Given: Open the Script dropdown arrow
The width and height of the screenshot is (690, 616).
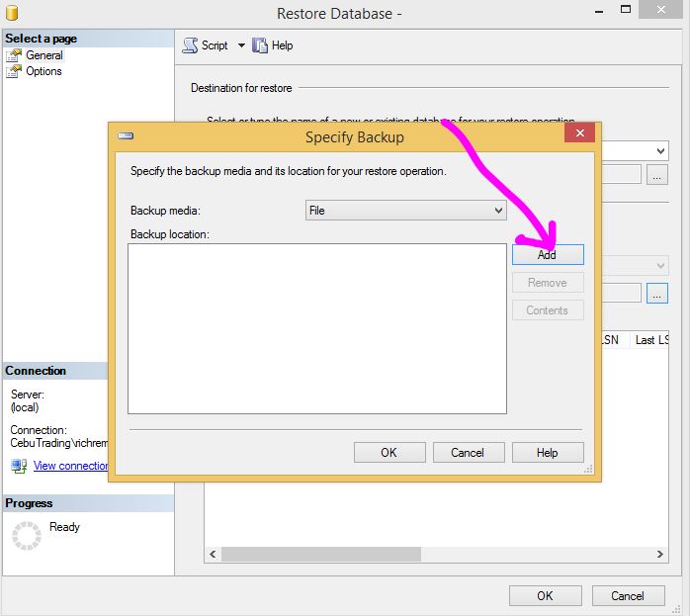Looking at the screenshot, I should (x=241, y=45).
